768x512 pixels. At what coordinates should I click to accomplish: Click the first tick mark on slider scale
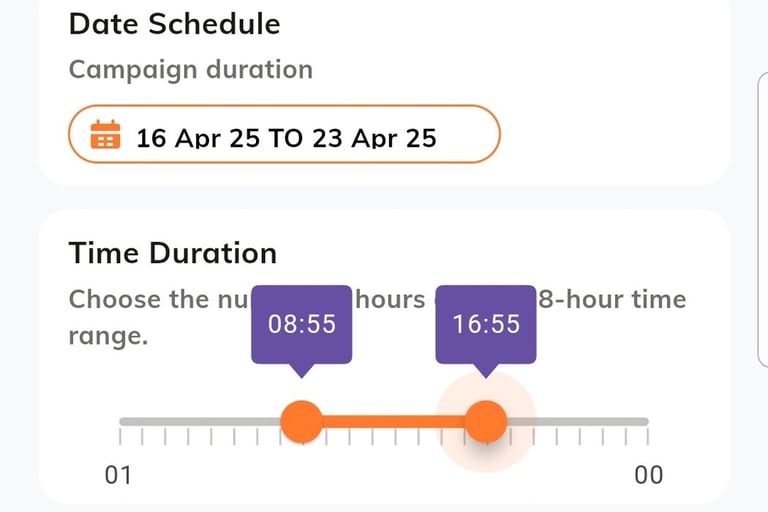pyautogui.click(x=120, y=437)
